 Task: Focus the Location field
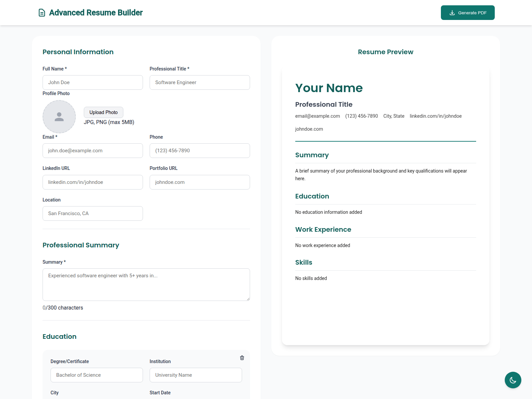coord(93,213)
